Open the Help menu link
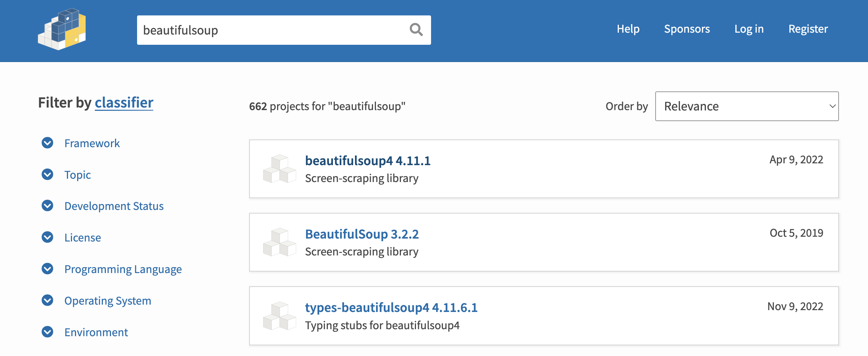Image resolution: width=868 pixels, height=356 pixels. click(628, 29)
